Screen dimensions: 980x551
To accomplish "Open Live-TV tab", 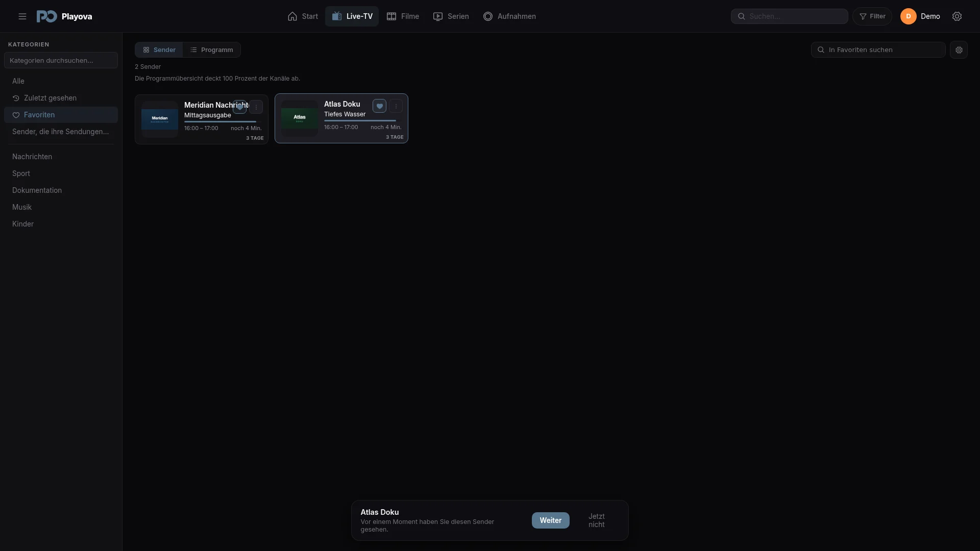I will click(352, 16).
